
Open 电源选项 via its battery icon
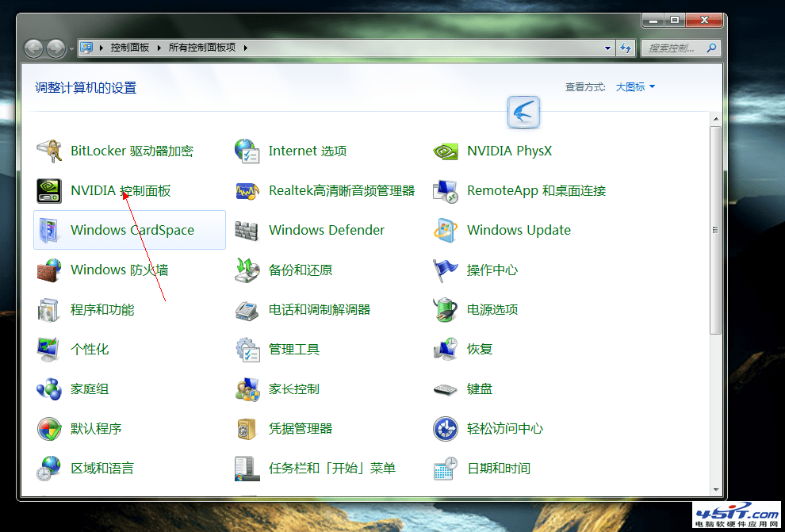click(446, 309)
